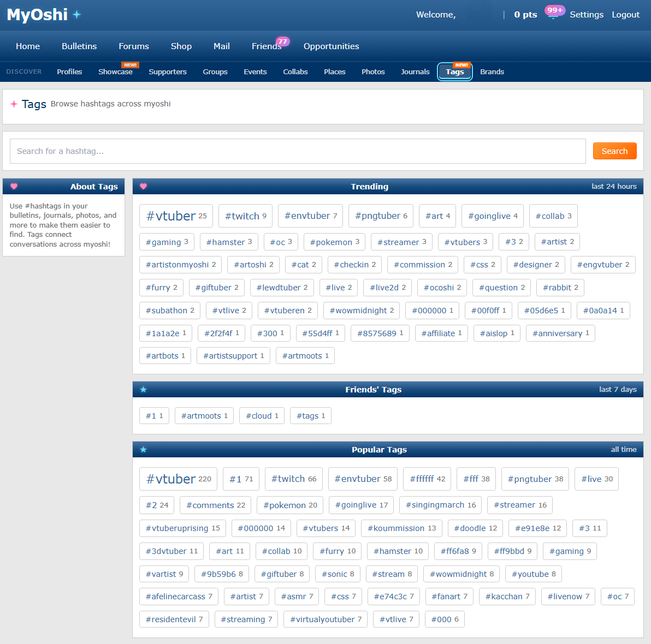Screen dimensions: 651x644
Task: Select the highlighted Tags tab
Action: pos(455,72)
